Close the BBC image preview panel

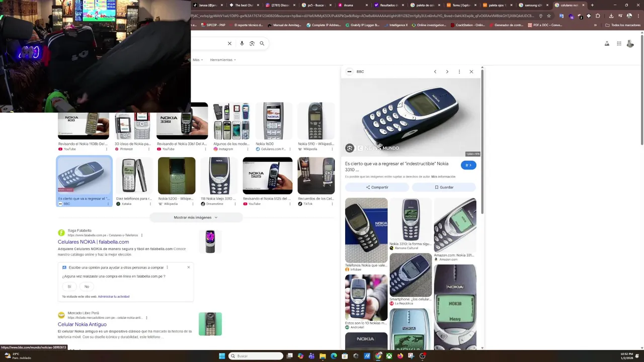pos(471,72)
